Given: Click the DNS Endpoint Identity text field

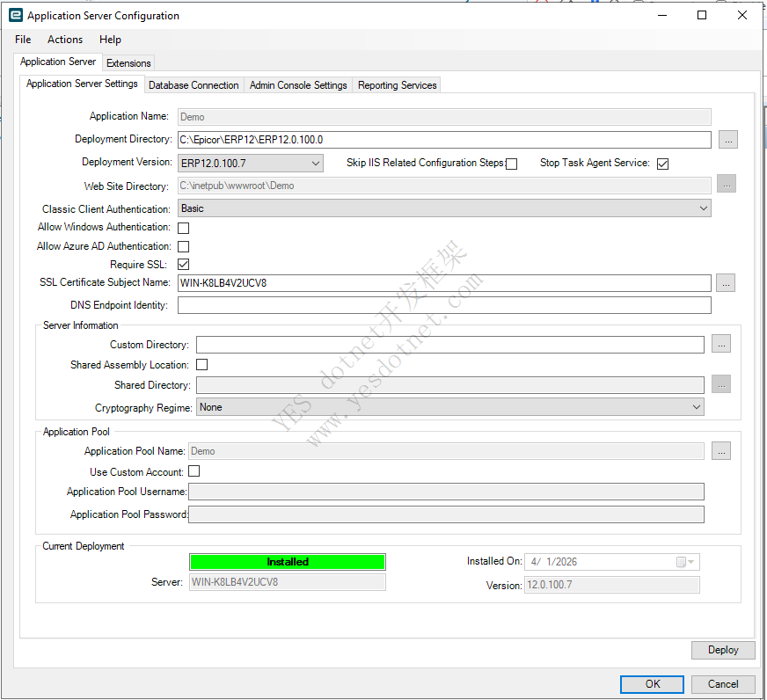Looking at the screenshot, I should 444,305.
